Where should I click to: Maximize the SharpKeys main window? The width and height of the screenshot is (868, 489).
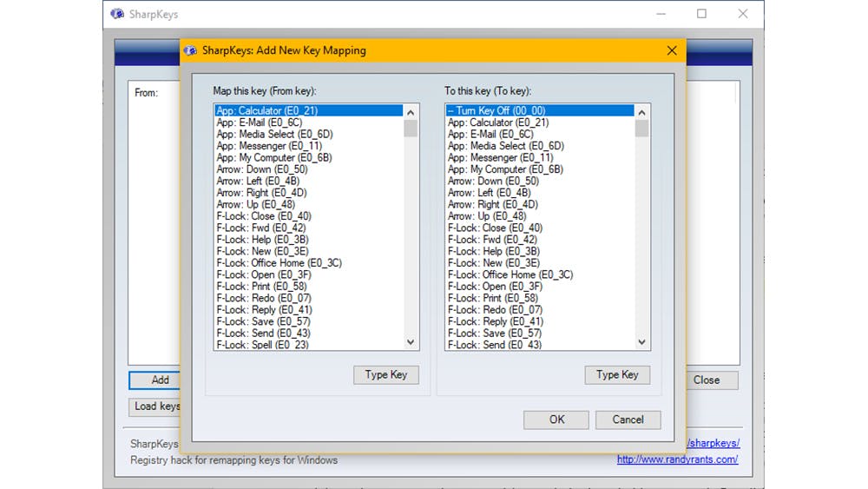[x=701, y=14]
